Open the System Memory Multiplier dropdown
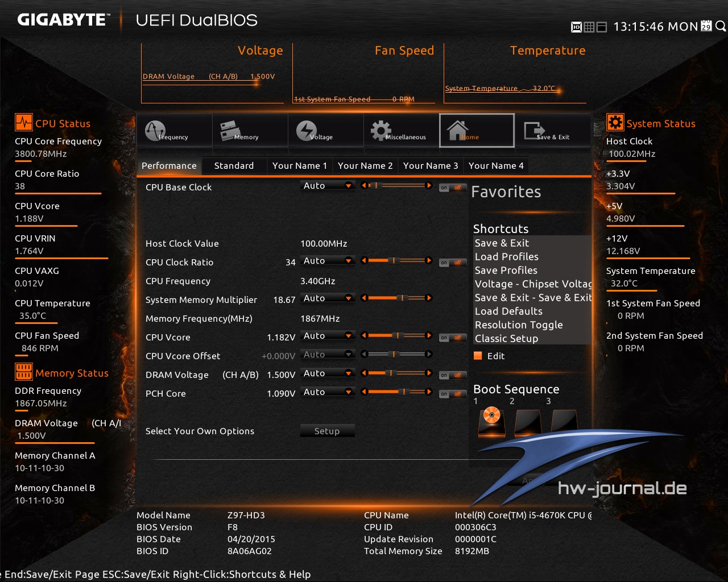The height and width of the screenshot is (582, 728). [x=328, y=298]
